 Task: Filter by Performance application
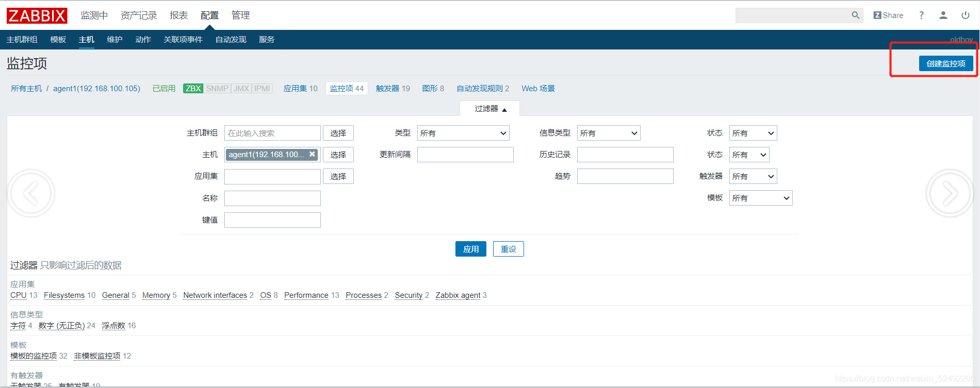coord(306,295)
